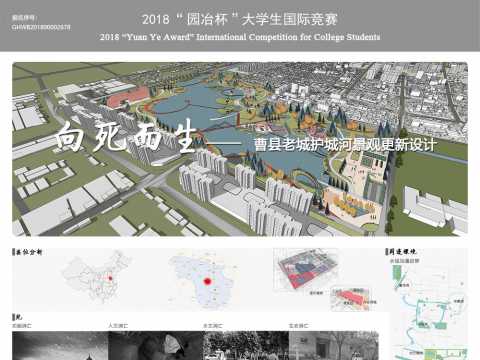Viewport: 480px width, 360px height.
Task: Click the English "Yuan Ye Award" competition subtitle
Action: [x=240, y=37]
